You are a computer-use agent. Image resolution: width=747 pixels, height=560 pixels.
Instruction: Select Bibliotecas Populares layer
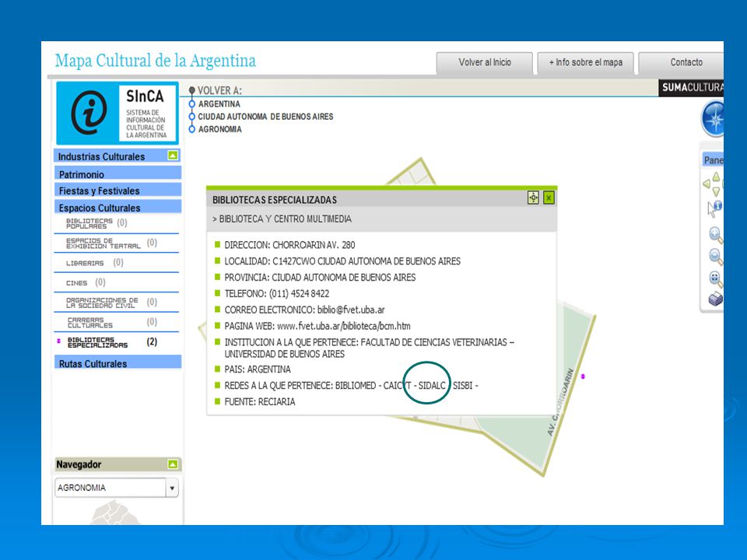point(89,223)
